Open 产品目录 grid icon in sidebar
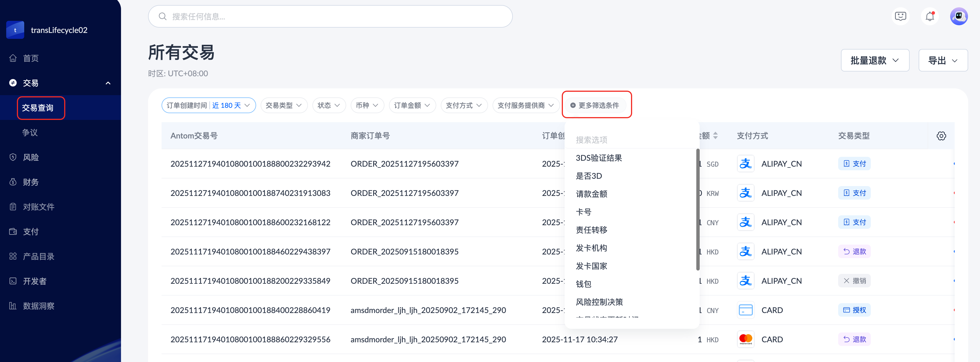 (13, 256)
